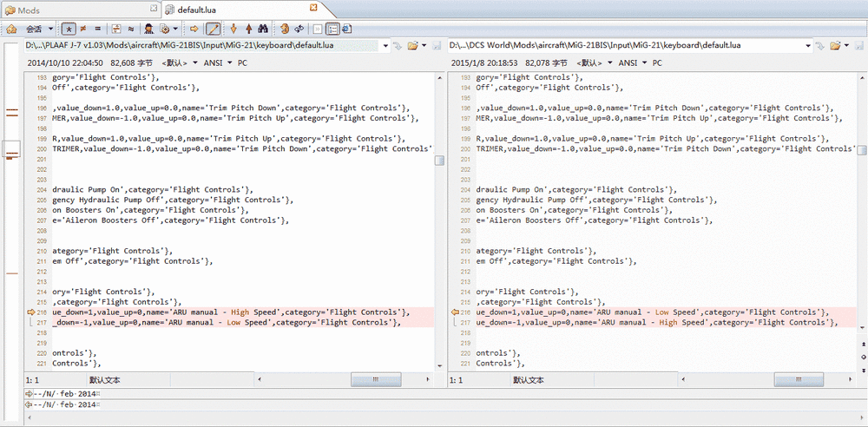Click the Swap Sides icon
868x427 pixels.
(x=285, y=29)
